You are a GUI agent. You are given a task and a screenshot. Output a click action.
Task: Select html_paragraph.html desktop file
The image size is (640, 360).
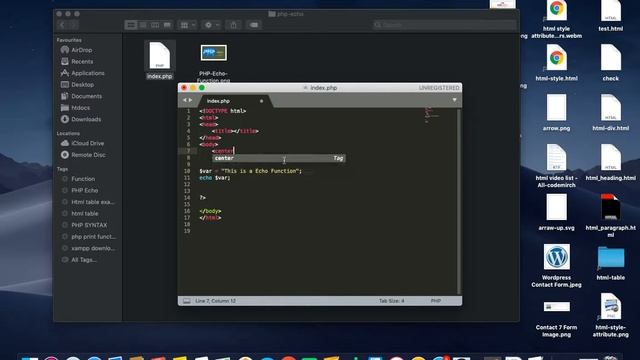[x=611, y=216]
